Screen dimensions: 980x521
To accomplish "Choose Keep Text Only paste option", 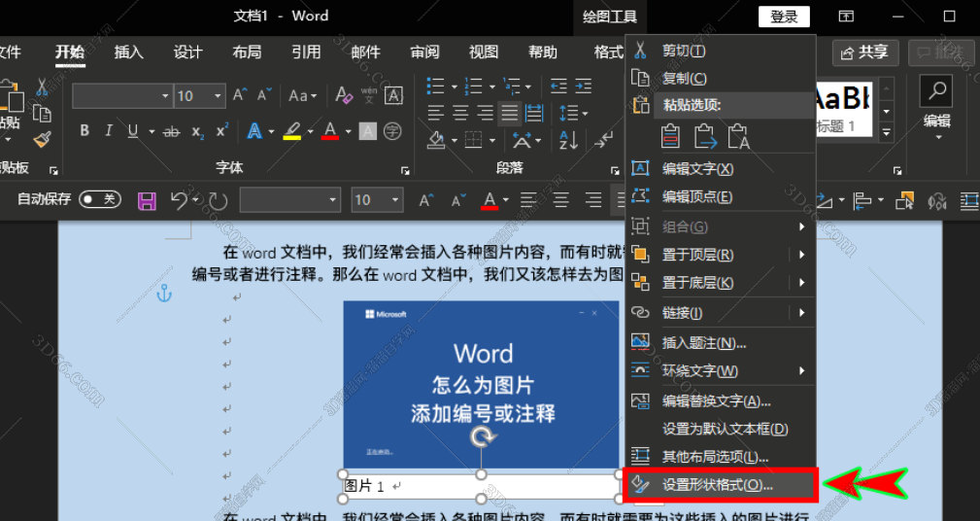I will pos(738,136).
